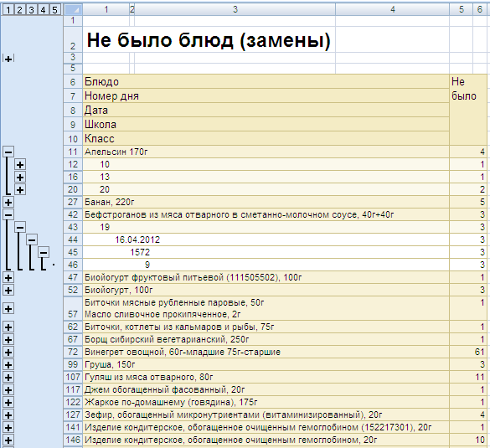The height and width of the screenshot is (448, 490).
Task: Collapse the school 1572 subgroup
Action: pos(44,252)
